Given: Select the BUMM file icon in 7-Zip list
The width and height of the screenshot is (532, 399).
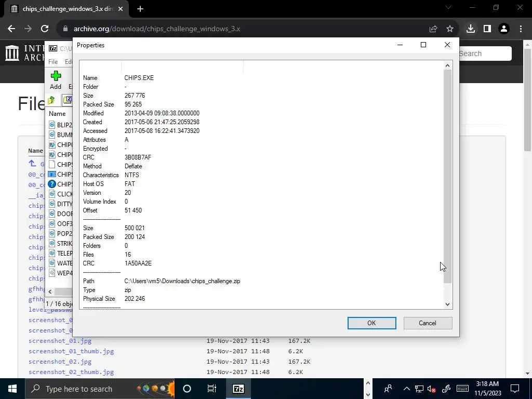Looking at the screenshot, I should coord(52,135).
